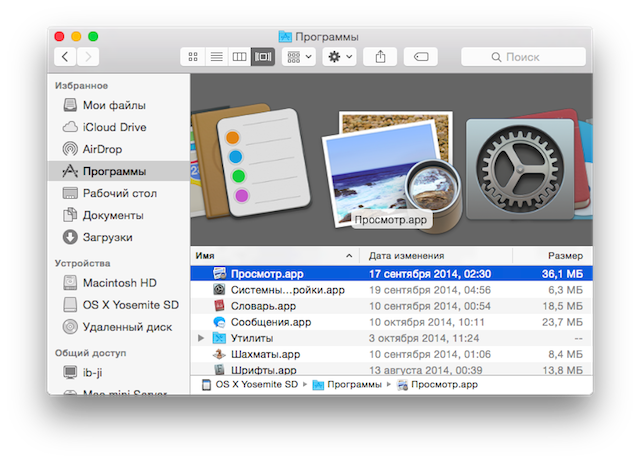
Task: Switch to icon view
Action: 193,57
